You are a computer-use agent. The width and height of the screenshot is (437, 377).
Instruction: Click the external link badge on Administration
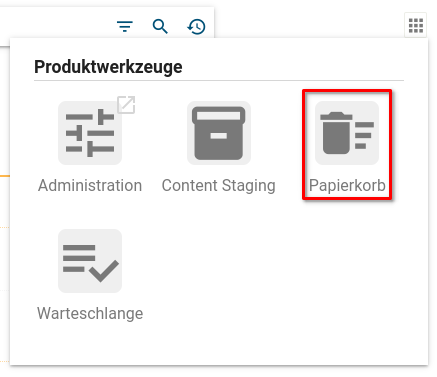(x=126, y=105)
